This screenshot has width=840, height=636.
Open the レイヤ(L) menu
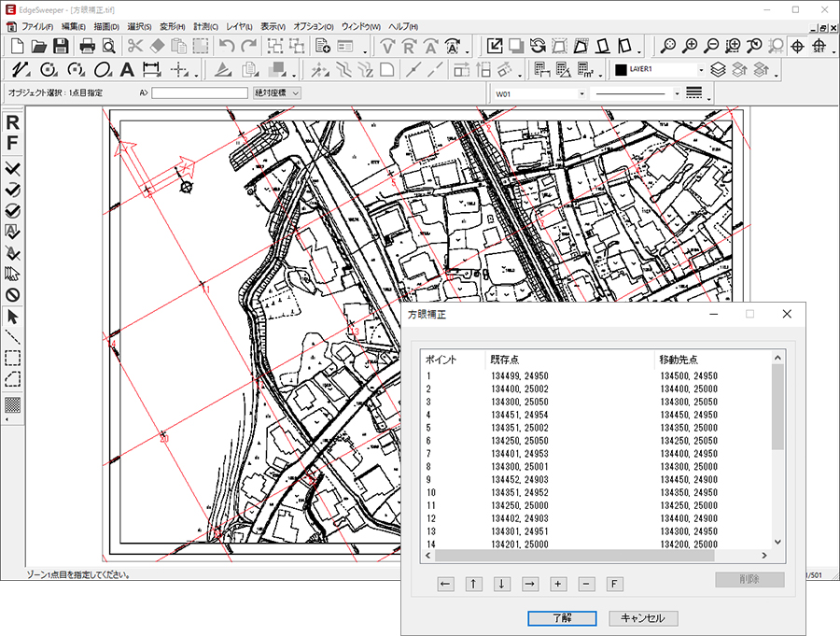[x=240, y=26]
